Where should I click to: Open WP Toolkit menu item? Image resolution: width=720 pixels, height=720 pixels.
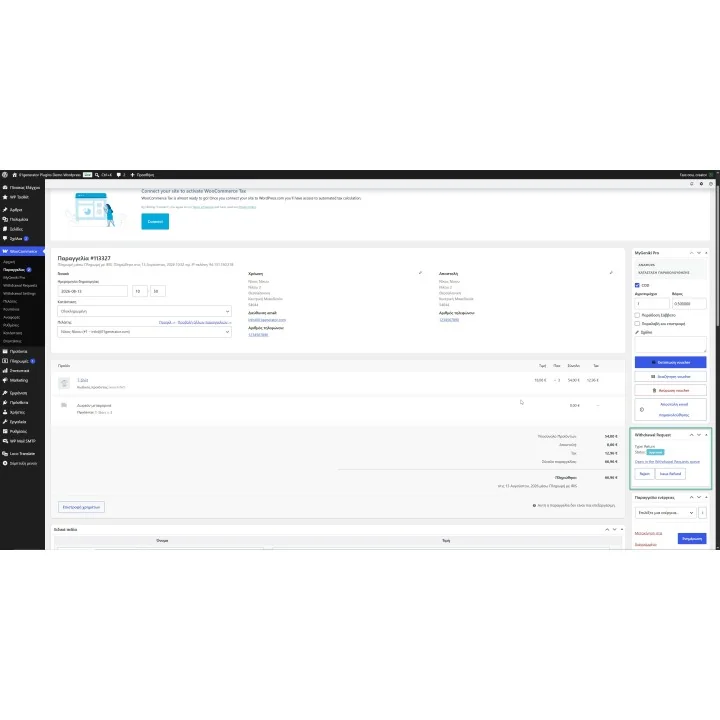coord(19,197)
